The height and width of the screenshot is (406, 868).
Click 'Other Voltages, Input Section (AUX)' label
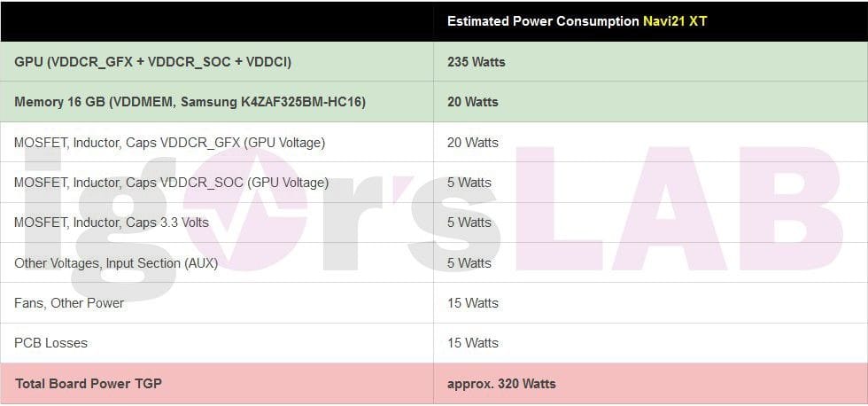tap(116, 263)
